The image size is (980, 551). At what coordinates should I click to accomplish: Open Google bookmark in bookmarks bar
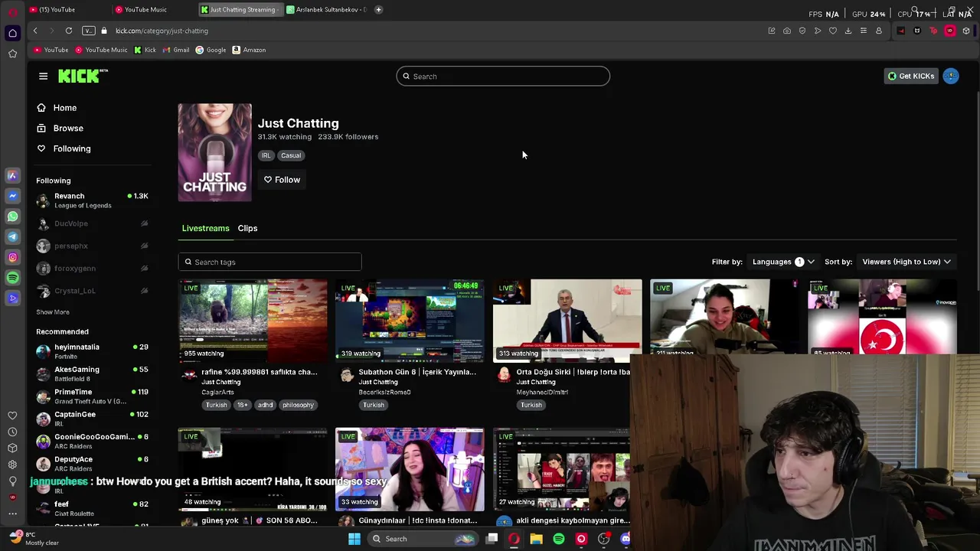(x=211, y=50)
